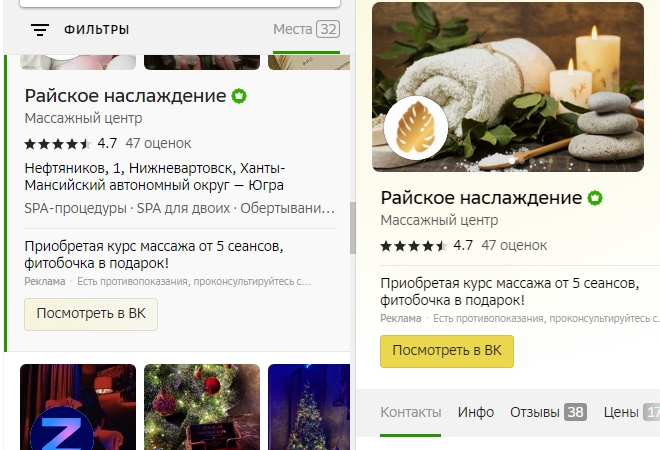Screen dimensions: 660x450
Task: Switch to the Контакты tab
Action: pyautogui.click(x=411, y=412)
